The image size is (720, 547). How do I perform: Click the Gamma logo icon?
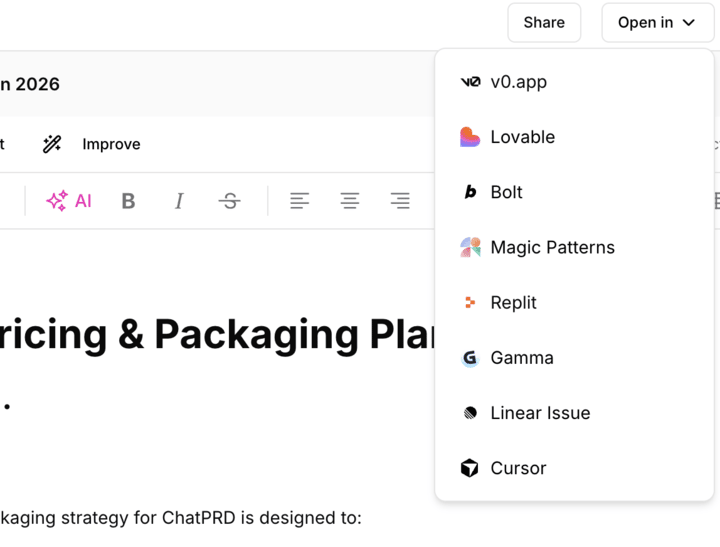point(470,357)
